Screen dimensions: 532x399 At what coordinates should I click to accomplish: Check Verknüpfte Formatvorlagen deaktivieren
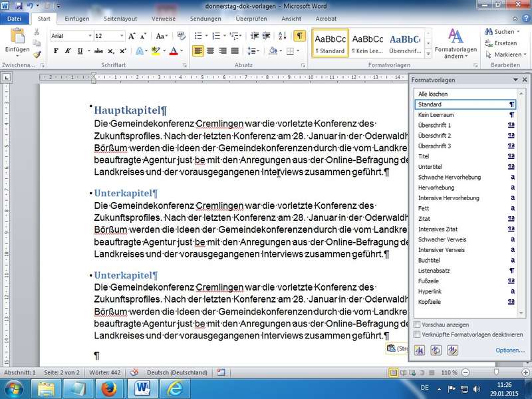click(418, 334)
